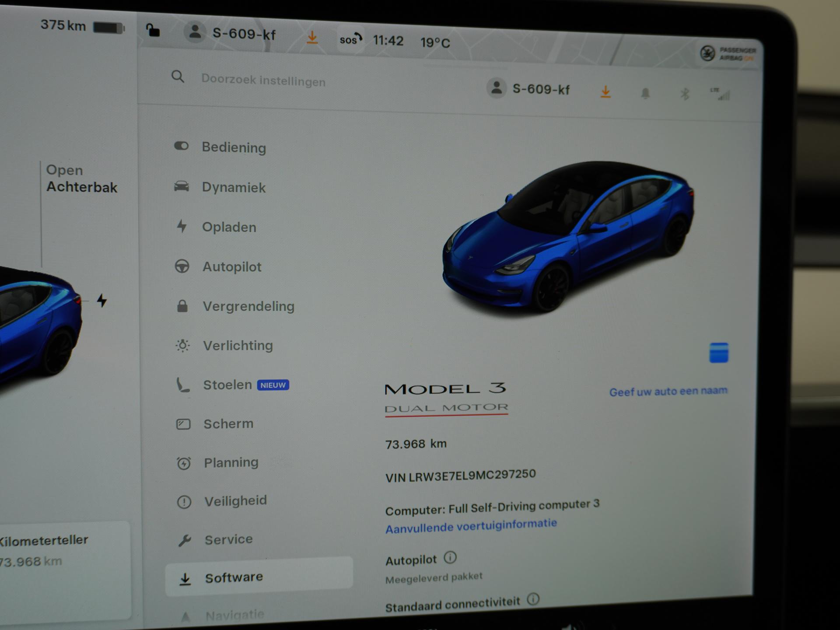The width and height of the screenshot is (840, 630).
Task: Click the 11:42 clock display
Action: 388,41
